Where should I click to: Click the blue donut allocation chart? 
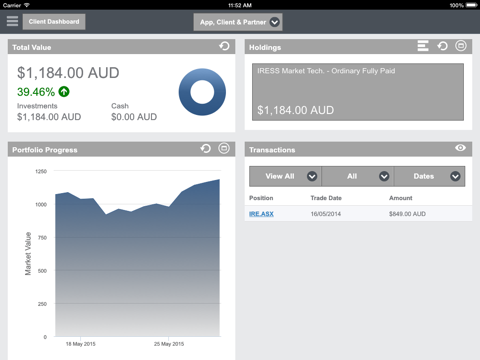pos(202,92)
